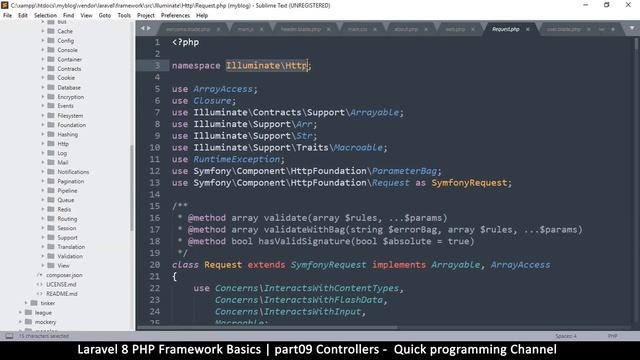Expand the Console folder arrow
The width and height of the screenshot is (640, 360).
43,50
